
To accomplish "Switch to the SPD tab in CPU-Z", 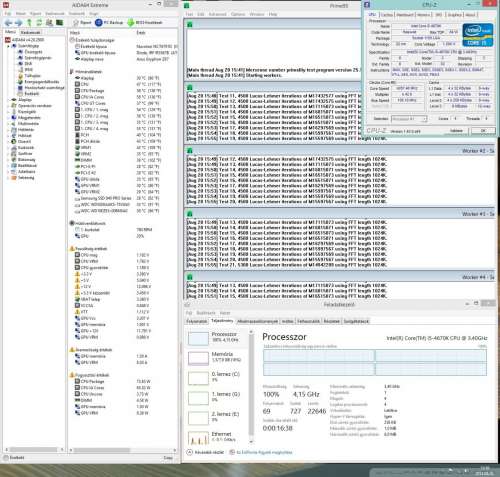I will point(438,15).
